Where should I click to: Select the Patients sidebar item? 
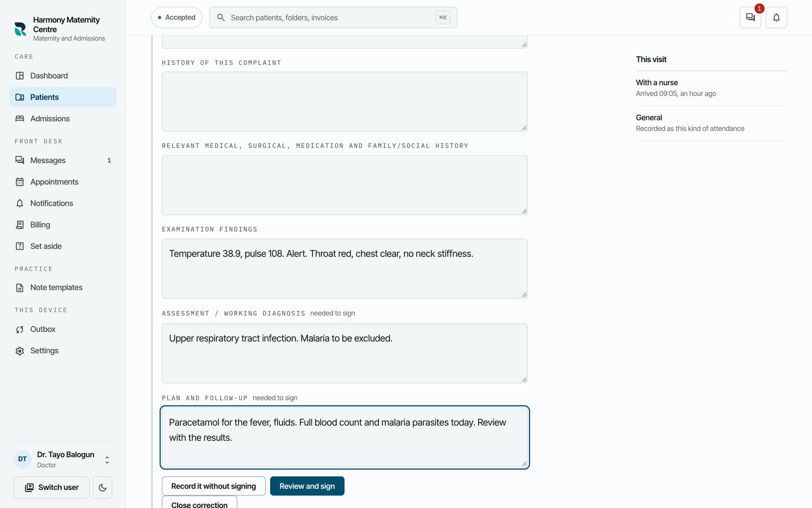coord(63,97)
